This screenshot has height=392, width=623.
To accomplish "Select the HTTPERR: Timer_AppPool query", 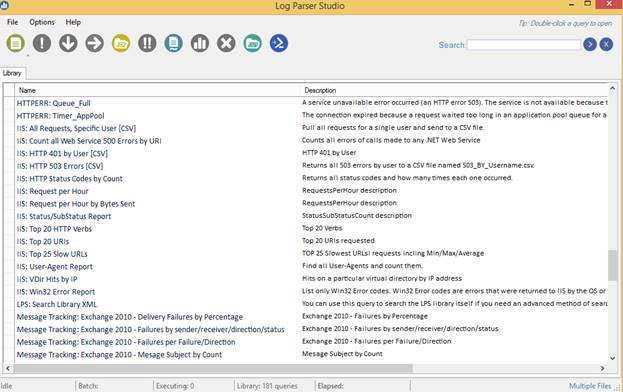I will click(x=60, y=116).
